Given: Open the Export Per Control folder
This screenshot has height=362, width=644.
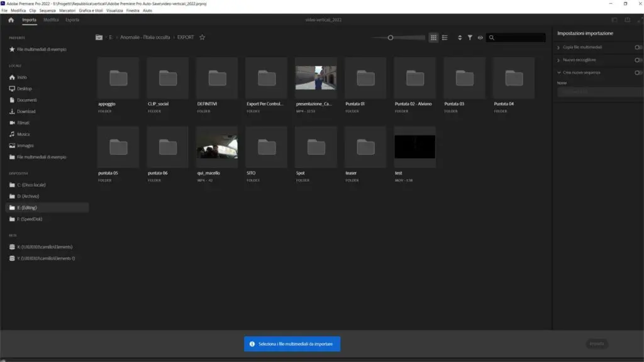Looking at the screenshot, I should coord(267,78).
